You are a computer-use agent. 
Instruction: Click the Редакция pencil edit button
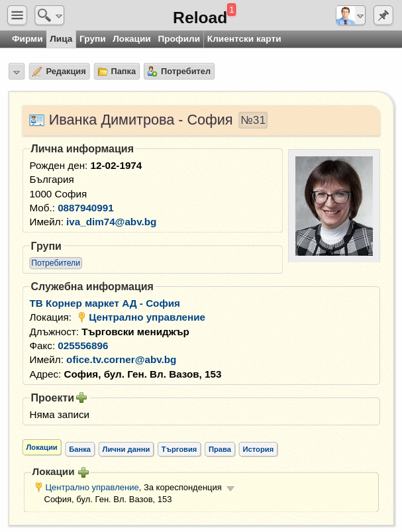tap(59, 72)
